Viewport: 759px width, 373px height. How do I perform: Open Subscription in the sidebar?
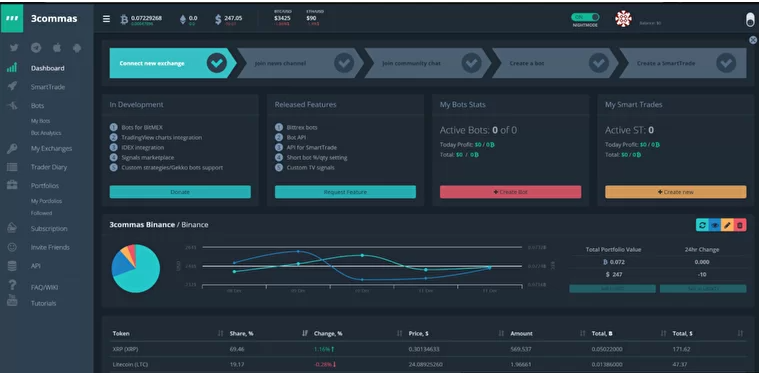[x=49, y=228]
